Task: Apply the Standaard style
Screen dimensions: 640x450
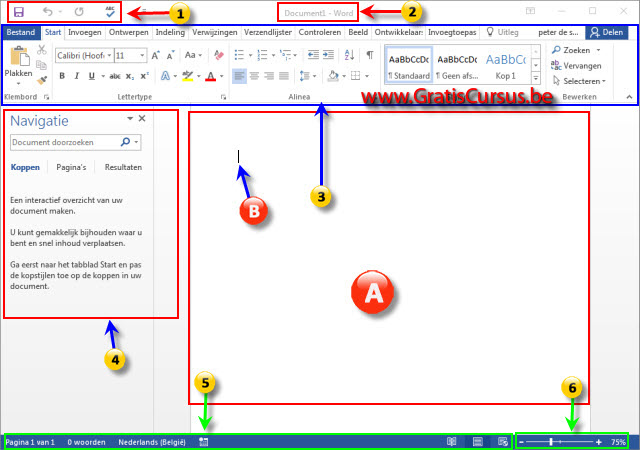Action: click(409, 65)
